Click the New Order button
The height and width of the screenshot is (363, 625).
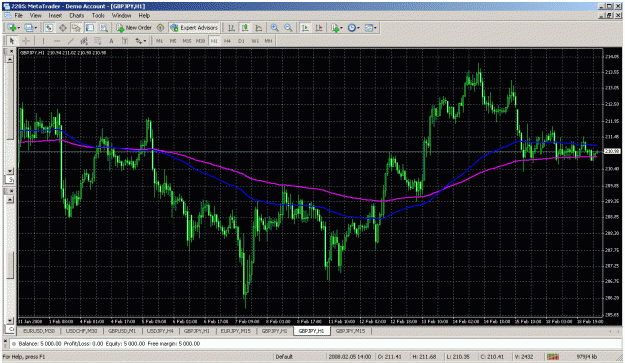click(134, 27)
